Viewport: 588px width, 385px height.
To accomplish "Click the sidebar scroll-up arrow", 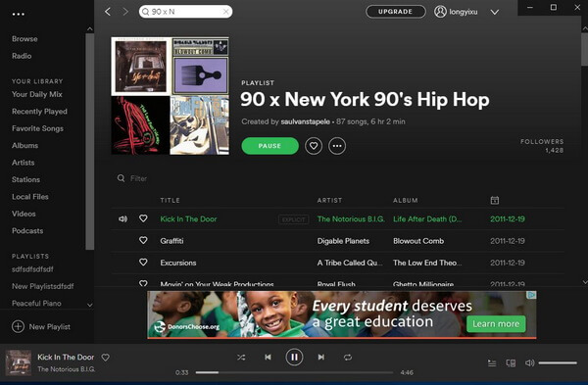I will point(89,28).
